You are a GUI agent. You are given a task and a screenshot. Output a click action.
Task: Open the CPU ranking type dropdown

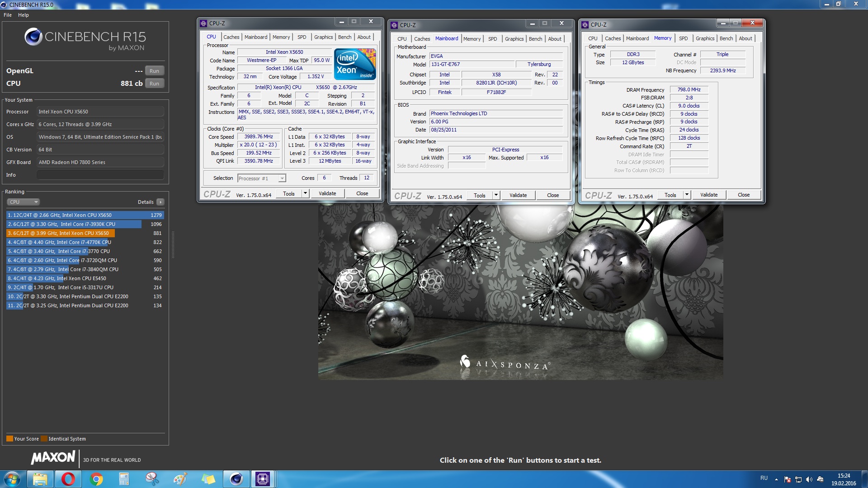click(24, 202)
